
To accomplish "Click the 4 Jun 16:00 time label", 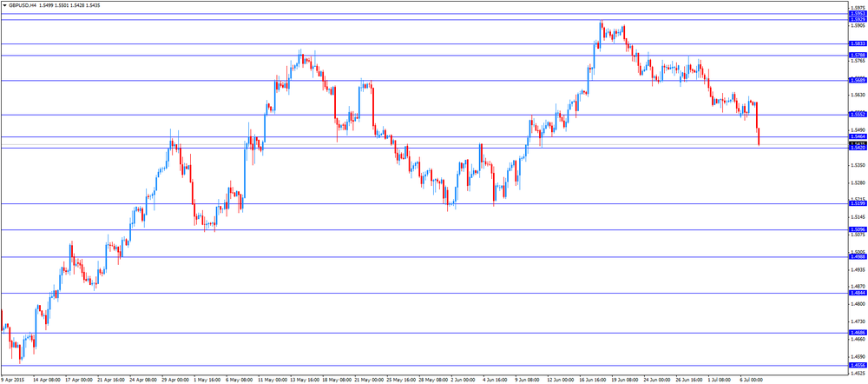I will click(x=495, y=381).
